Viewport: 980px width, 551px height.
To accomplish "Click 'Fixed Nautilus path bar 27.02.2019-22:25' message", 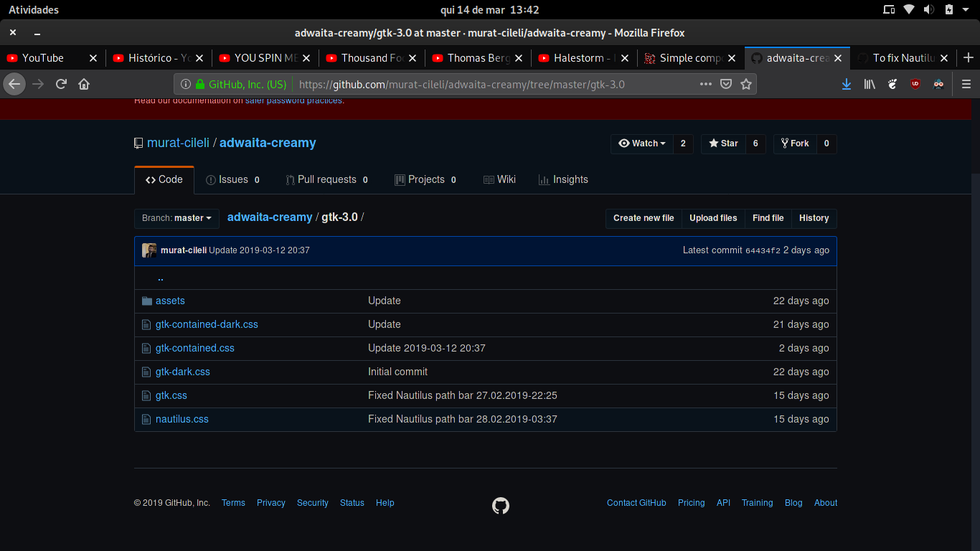I will [463, 395].
